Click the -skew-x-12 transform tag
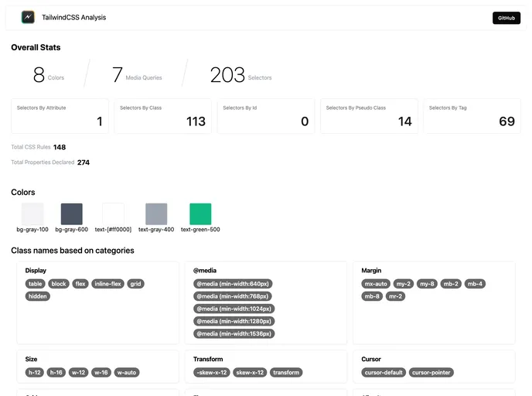 [212, 372]
